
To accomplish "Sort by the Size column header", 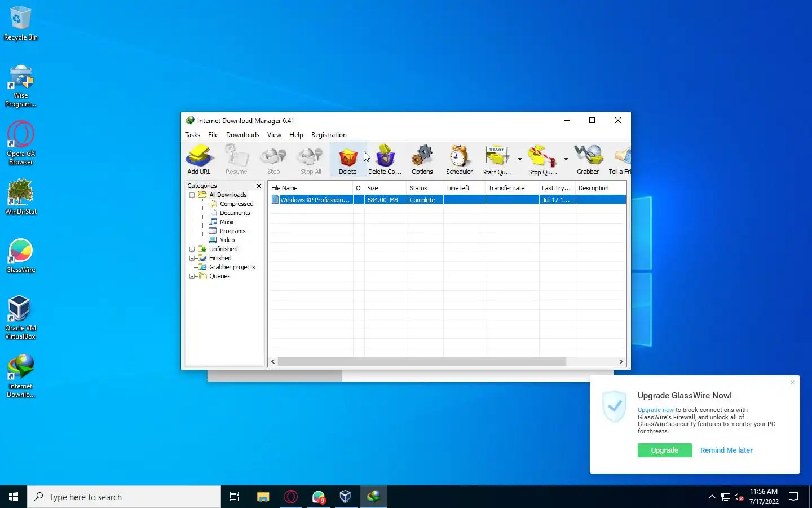I will click(385, 188).
